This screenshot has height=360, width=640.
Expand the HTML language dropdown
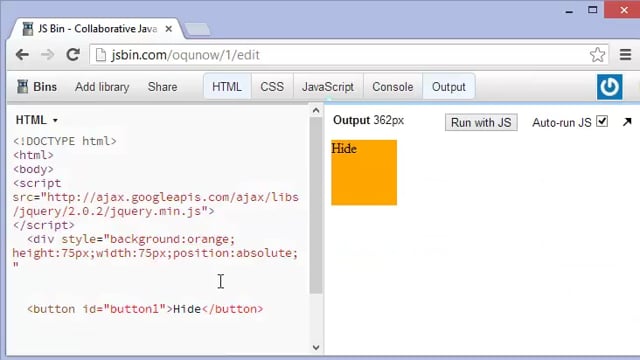point(36,120)
